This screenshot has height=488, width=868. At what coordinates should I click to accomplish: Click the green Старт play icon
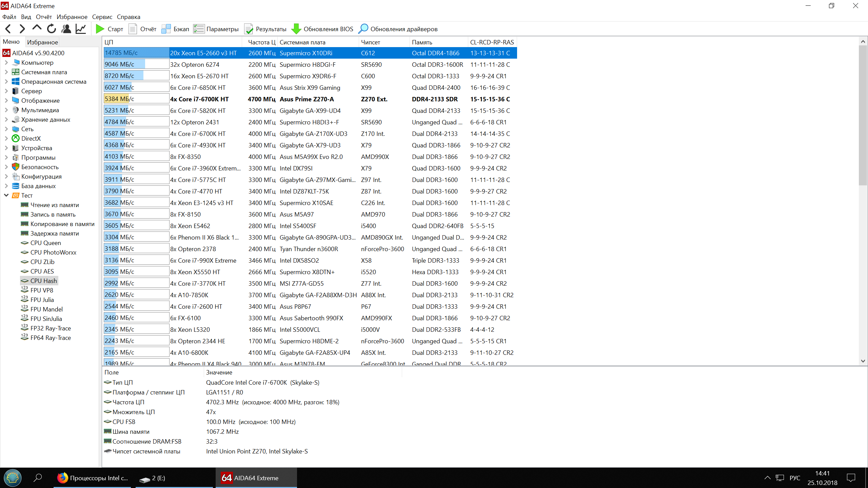tap(100, 29)
